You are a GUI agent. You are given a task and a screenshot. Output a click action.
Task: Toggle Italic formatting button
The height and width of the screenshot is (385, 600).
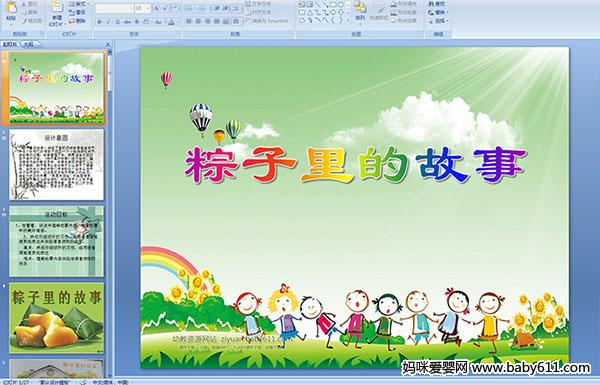[108, 22]
